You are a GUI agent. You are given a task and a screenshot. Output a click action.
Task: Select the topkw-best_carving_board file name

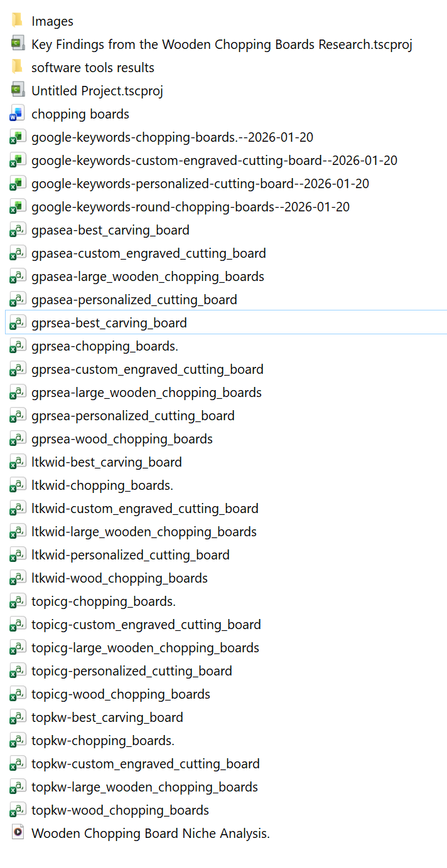107,717
